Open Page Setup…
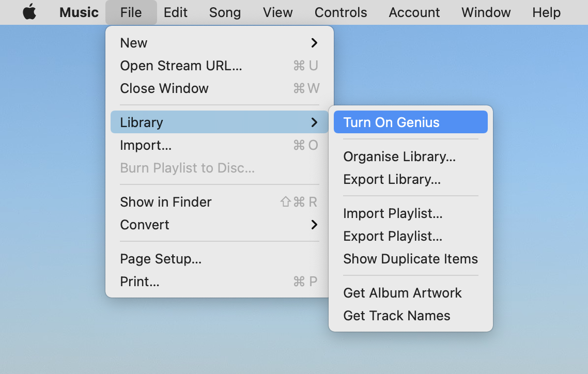This screenshot has width=588, height=374. click(x=220, y=259)
